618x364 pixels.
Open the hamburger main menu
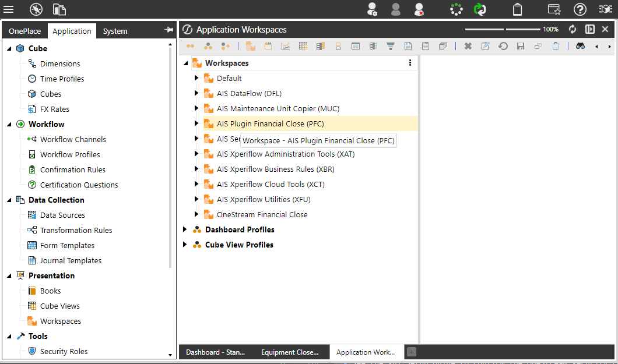point(8,9)
